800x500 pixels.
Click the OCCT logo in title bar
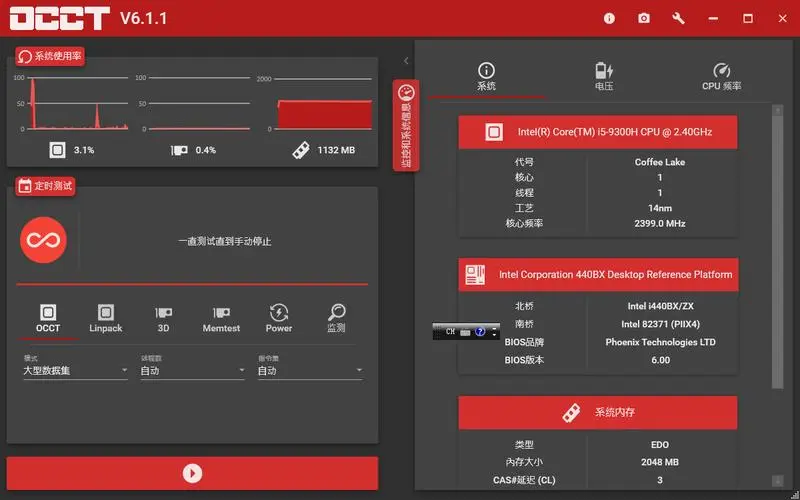(x=60, y=19)
